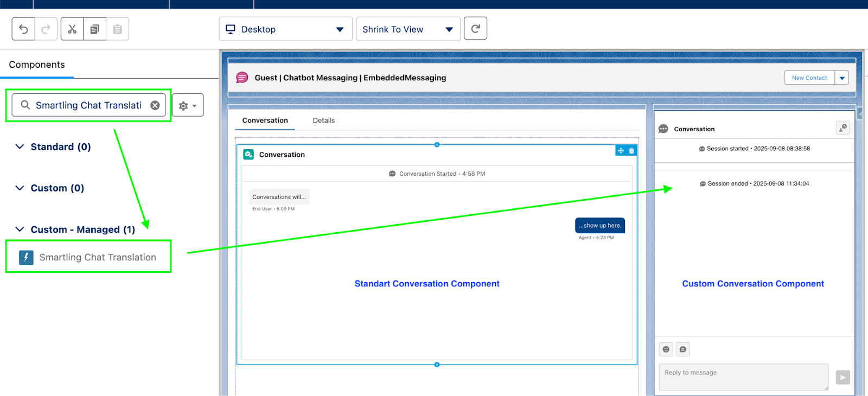Click the Copy icon in toolbar
Image resolution: width=868 pixels, height=396 pixels.
[x=94, y=29]
